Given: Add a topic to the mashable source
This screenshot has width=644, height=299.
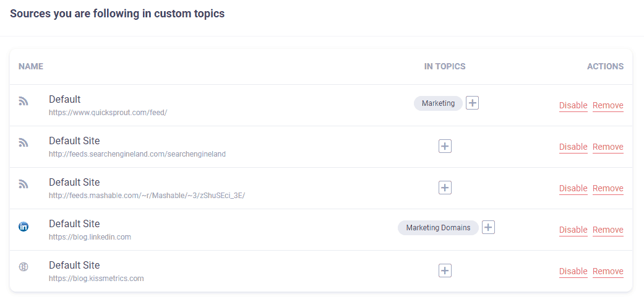Looking at the screenshot, I should tap(445, 188).
